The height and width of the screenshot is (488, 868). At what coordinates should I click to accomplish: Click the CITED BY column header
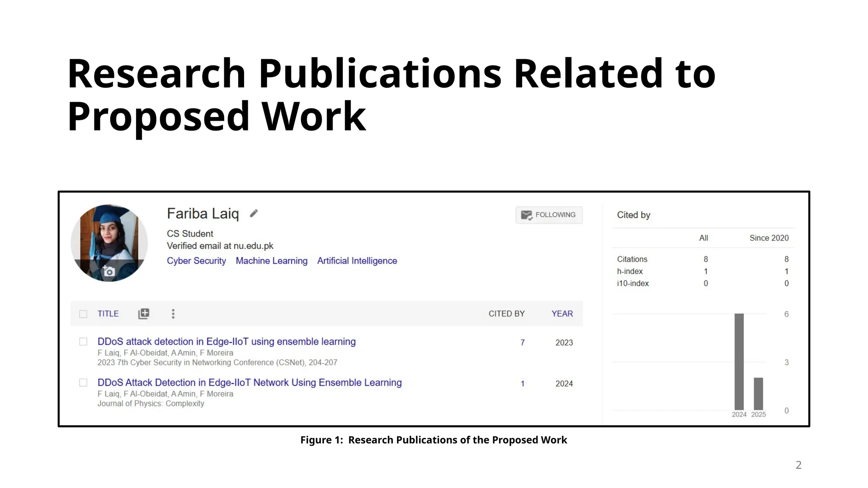pyautogui.click(x=506, y=314)
